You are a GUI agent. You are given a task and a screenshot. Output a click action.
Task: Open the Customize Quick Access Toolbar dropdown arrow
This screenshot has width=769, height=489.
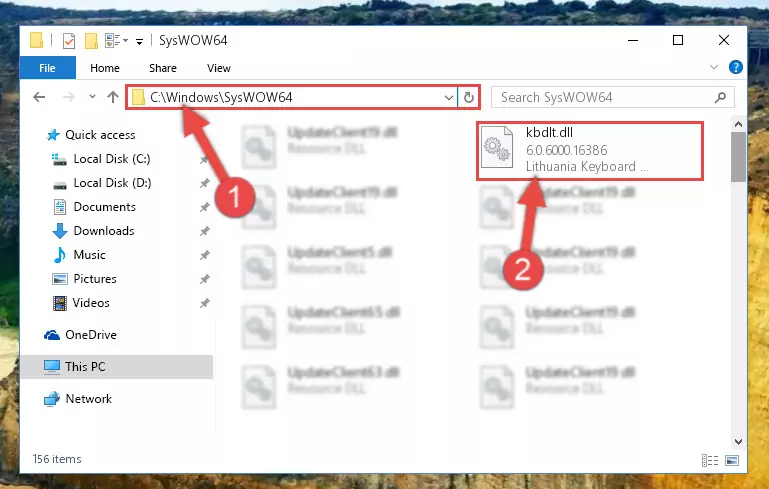click(139, 42)
